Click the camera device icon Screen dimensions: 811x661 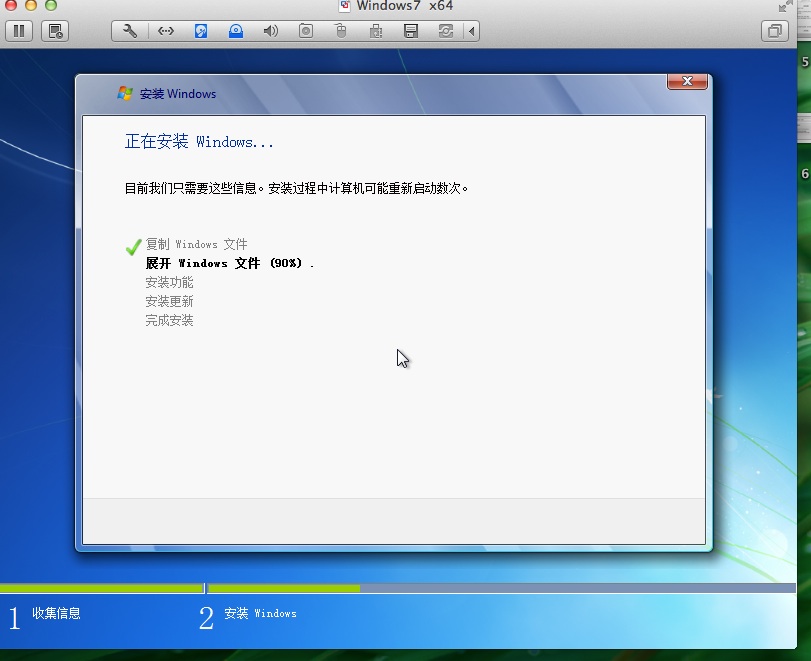306,31
